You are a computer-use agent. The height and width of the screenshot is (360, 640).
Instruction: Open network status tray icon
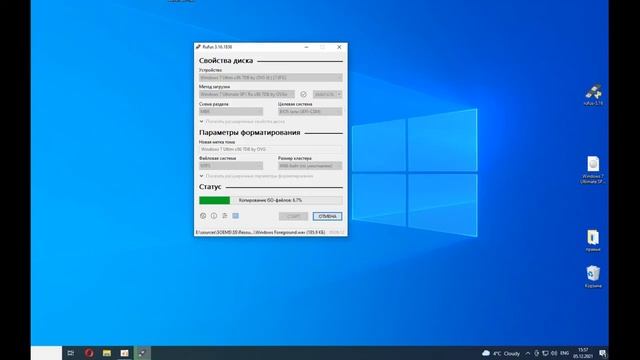click(545, 353)
